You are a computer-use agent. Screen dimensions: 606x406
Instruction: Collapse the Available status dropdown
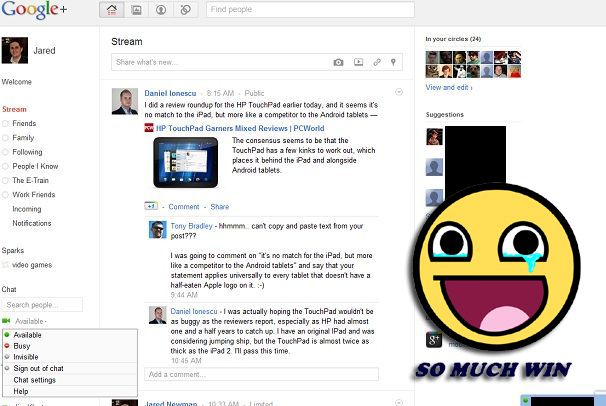tap(31, 321)
